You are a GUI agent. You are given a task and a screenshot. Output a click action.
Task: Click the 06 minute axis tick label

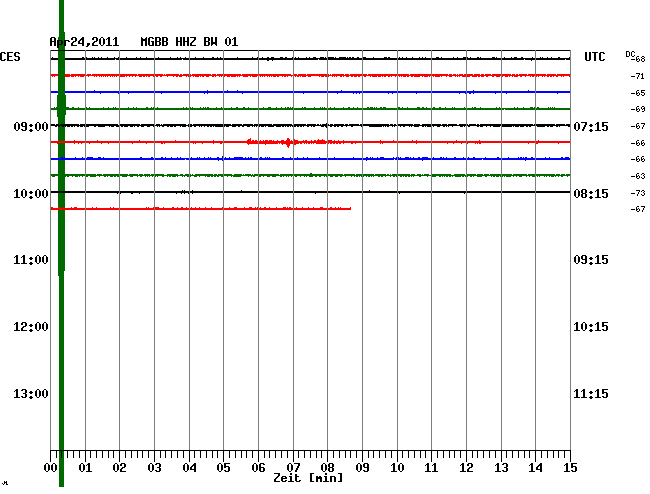click(258, 468)
